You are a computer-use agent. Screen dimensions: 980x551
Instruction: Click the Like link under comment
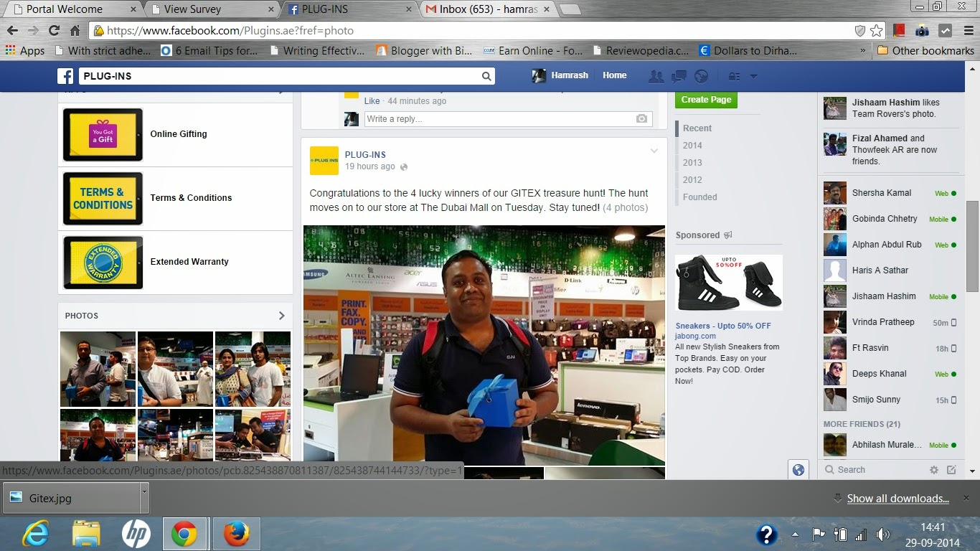(372, 101)
